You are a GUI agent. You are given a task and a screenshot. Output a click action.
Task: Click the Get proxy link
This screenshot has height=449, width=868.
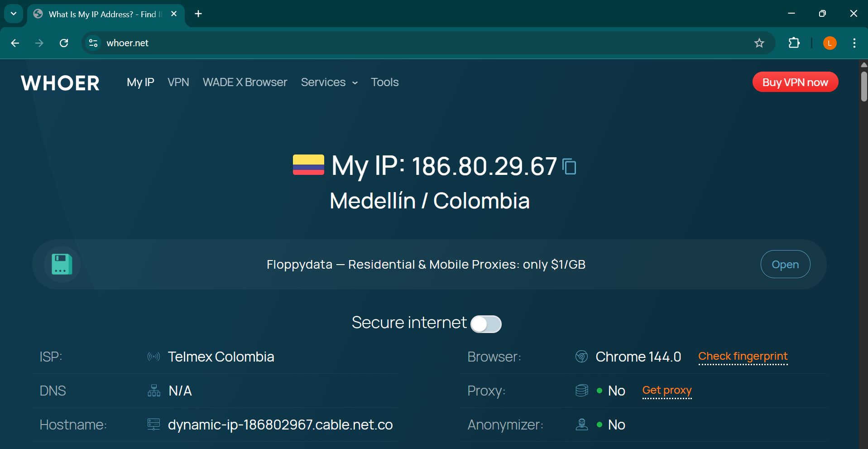click(667, 391)
